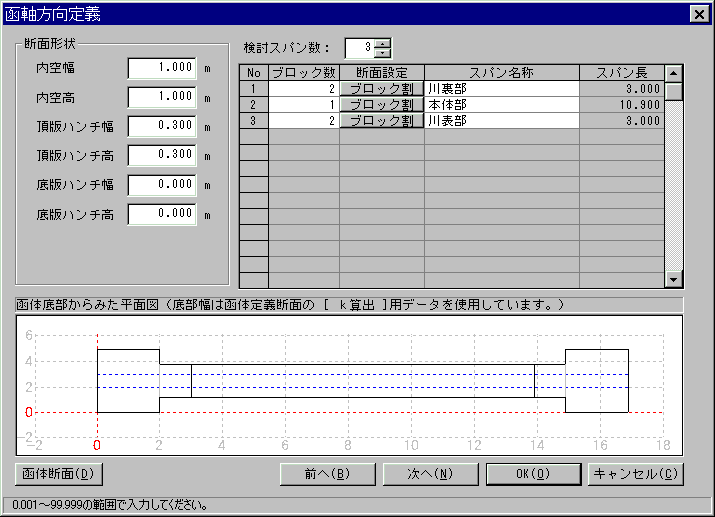This screenshot has height=517, width=715.
Task: Open ブロック割 for the 本体部 span
Action: [x=382, y=104]
